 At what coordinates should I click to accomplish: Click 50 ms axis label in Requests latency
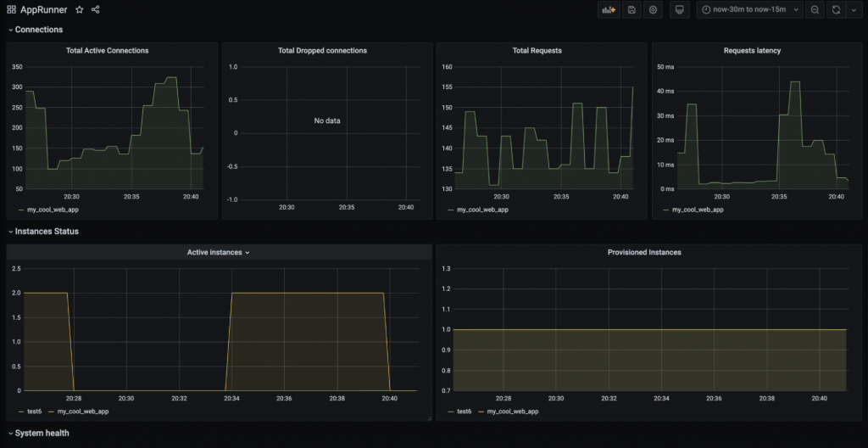tap(666, 66)
